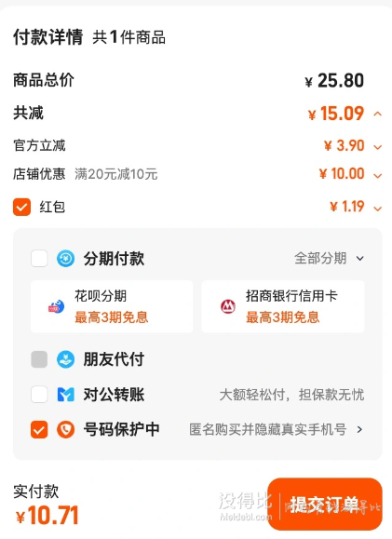Open number protection details arrow
This screenshot has height=539, width=392.
359,429
